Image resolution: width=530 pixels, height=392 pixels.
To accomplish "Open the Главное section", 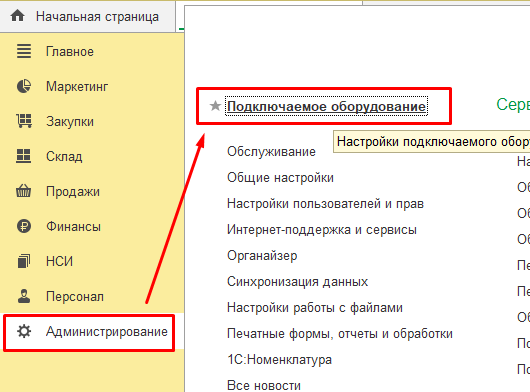I will pyautogui.click(x=70, y=52).
